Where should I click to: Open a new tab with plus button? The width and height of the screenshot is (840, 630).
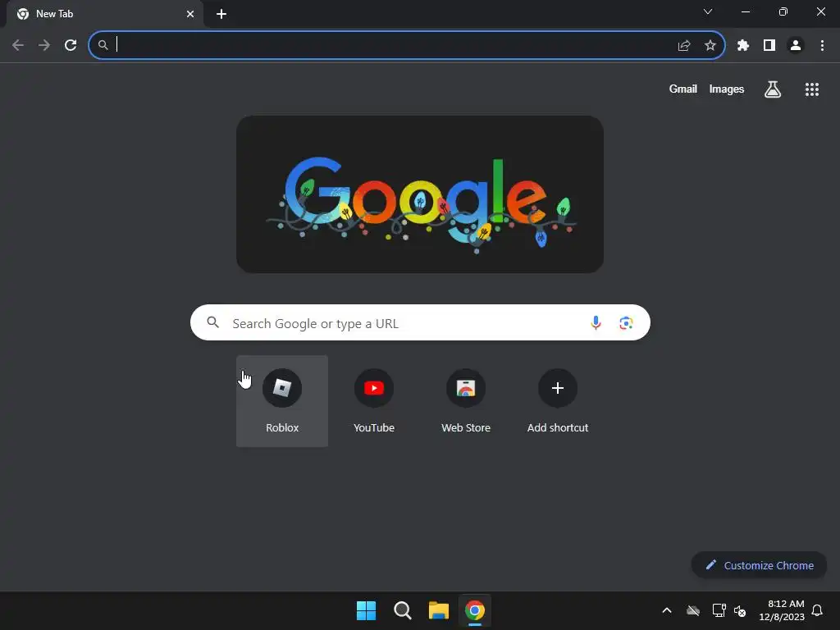click(221, 14)
